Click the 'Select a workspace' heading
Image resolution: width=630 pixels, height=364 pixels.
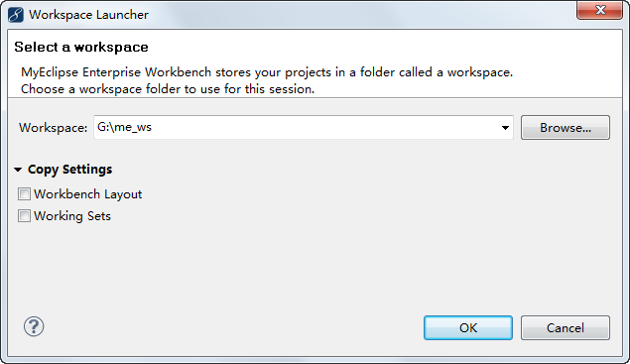(81, 47)
